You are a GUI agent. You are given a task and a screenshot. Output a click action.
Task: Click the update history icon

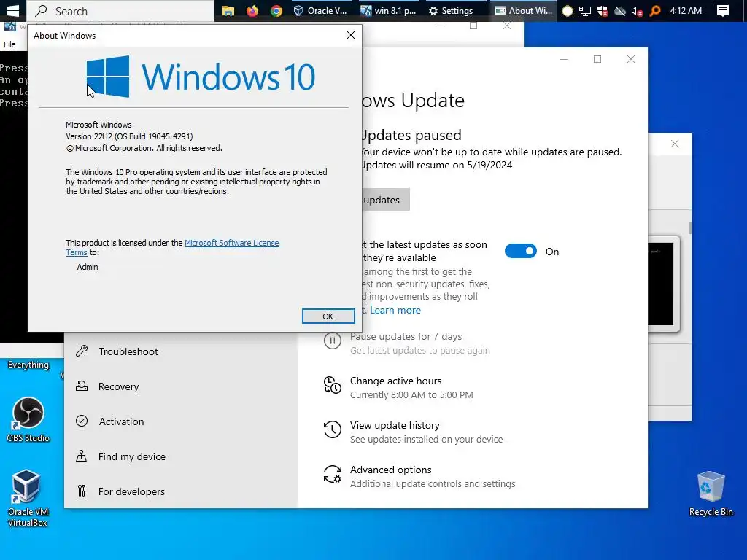pos(332,429)
